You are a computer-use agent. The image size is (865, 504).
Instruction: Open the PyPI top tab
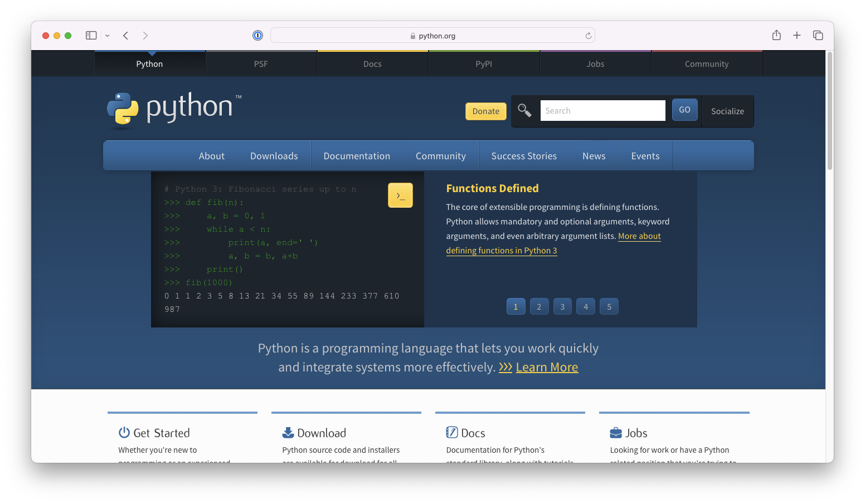[484, 64]
